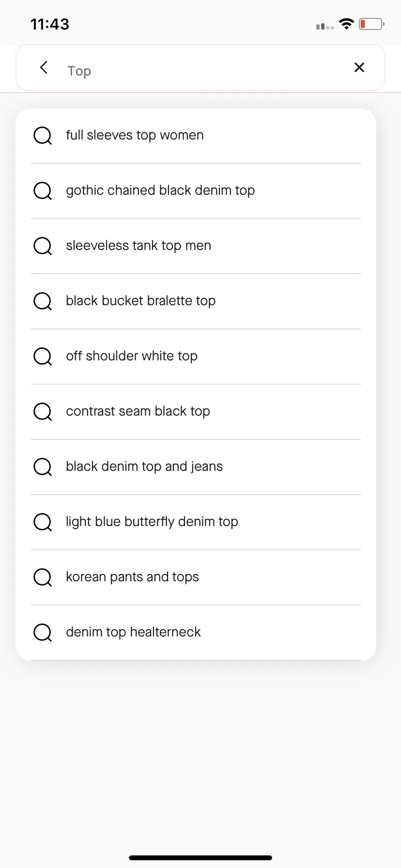Pick the 'sleeveless tank top men' suggestion
This screenshot has height=868, width=401.
coord(196,246)
